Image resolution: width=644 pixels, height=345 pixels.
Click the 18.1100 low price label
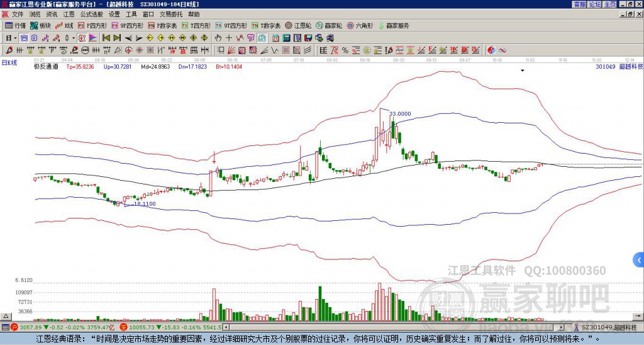point(145,203)
